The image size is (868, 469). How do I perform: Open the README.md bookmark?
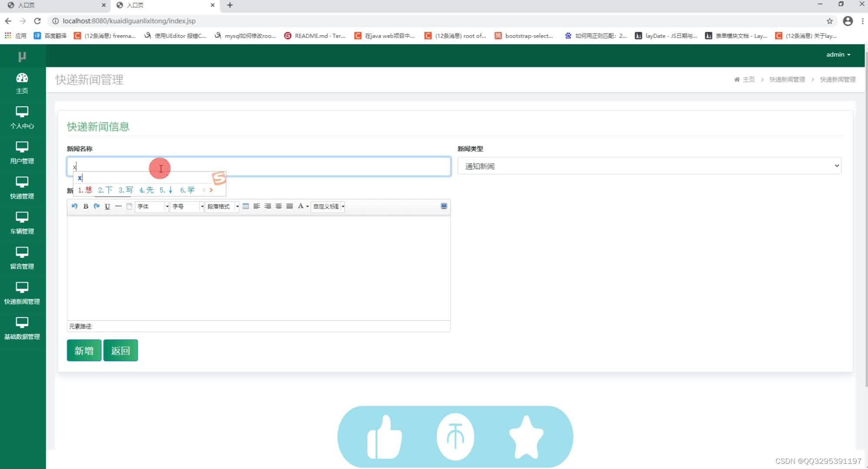click(x=315, y=36)
